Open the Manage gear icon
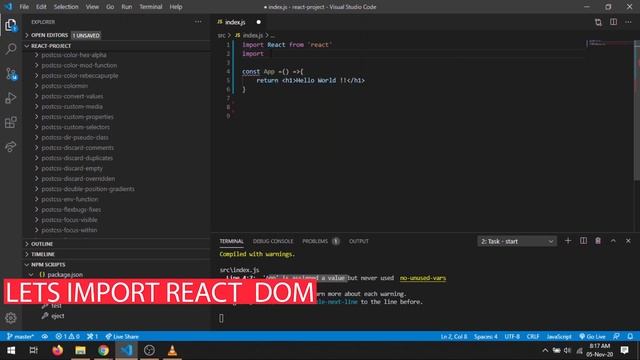This screenshot has height=360, width=640. [11, 318]
